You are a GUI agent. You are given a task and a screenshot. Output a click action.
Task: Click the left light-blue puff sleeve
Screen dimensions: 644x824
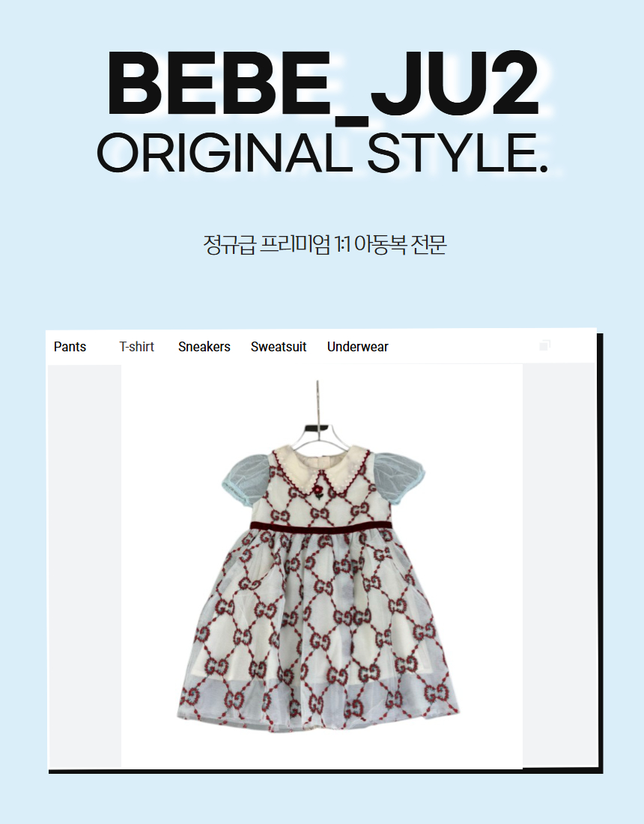[x=245, y=481]
